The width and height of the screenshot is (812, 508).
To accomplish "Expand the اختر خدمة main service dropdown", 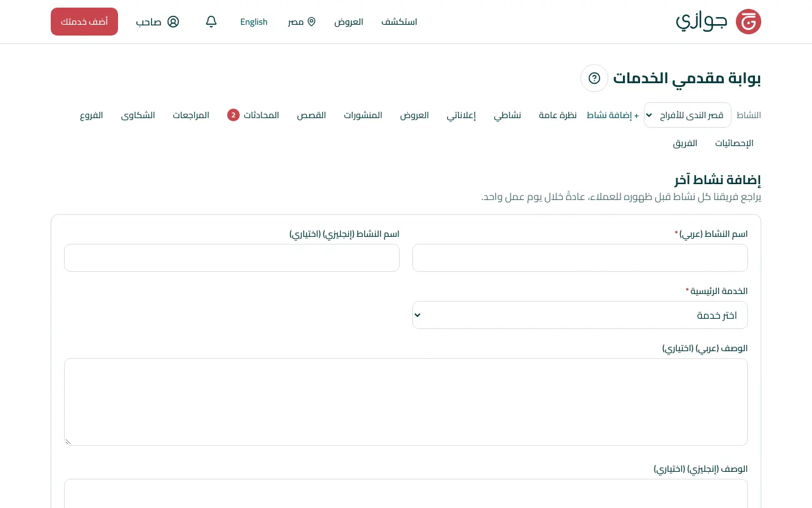I will [x=580, y=315].
